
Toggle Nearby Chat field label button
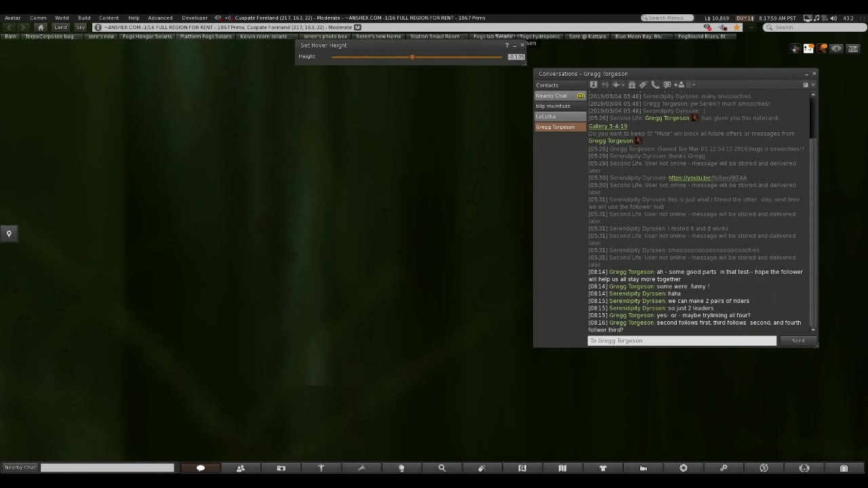(x=20, y=468)
